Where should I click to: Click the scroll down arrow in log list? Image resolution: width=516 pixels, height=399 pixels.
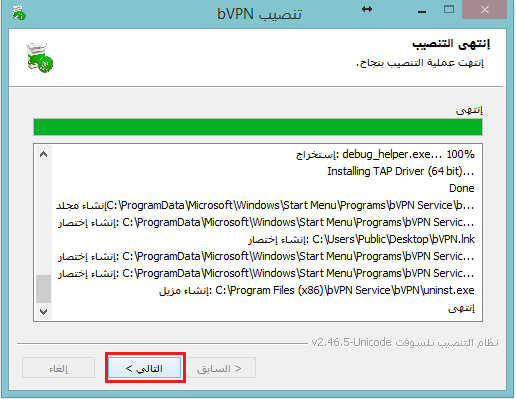coord(43,312)
